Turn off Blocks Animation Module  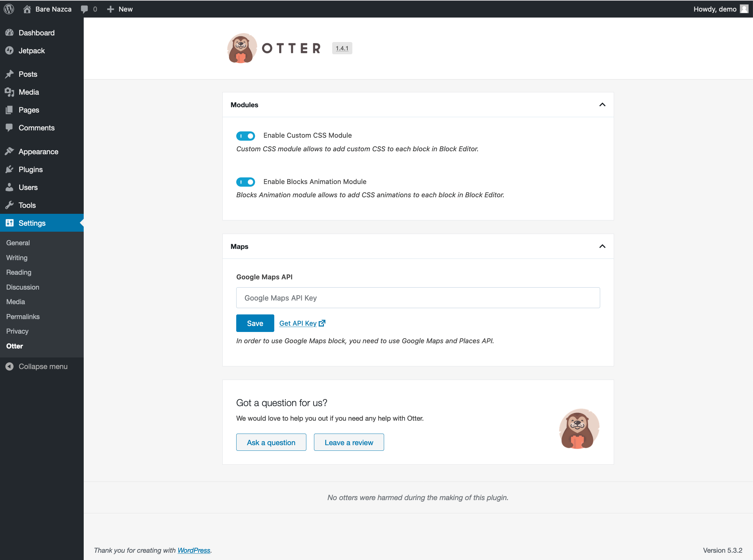[246, 182]
